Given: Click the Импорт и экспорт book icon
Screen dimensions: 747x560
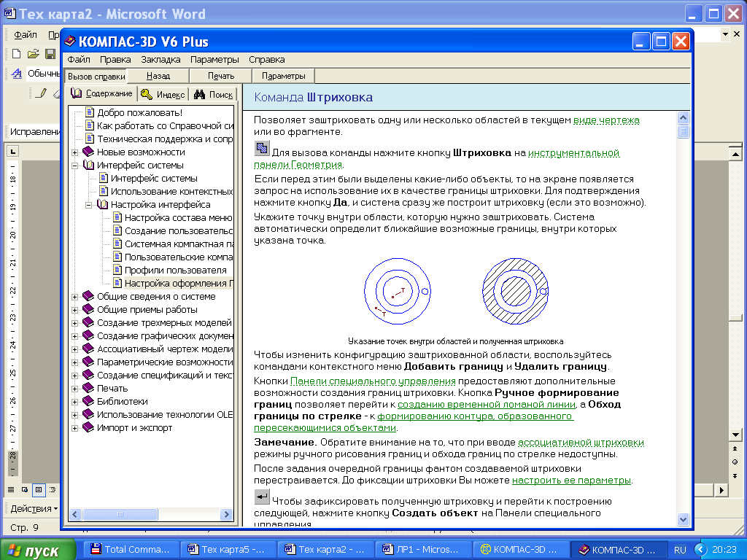Looking at the screenshot, I should 88,427.
